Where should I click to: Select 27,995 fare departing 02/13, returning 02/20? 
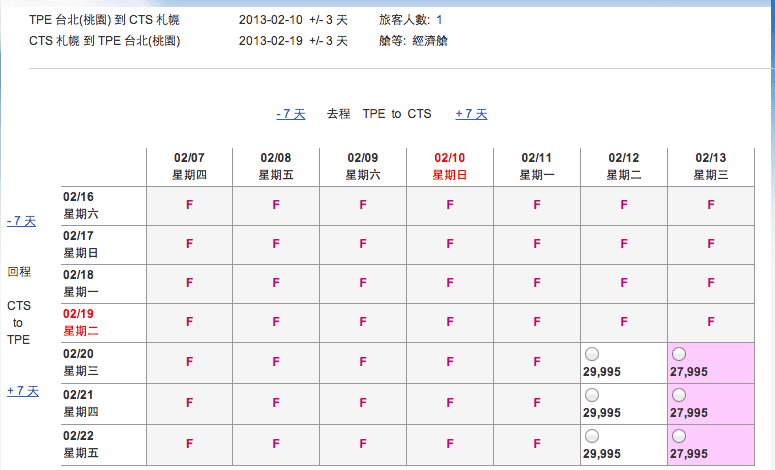pos(679,354)
